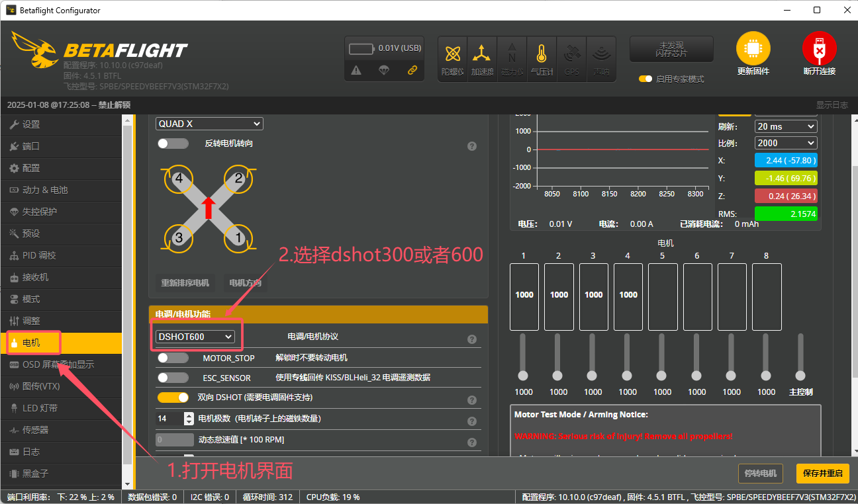Open the 失控保护 tab
858x504 pixels.
[x=61, y=212]
